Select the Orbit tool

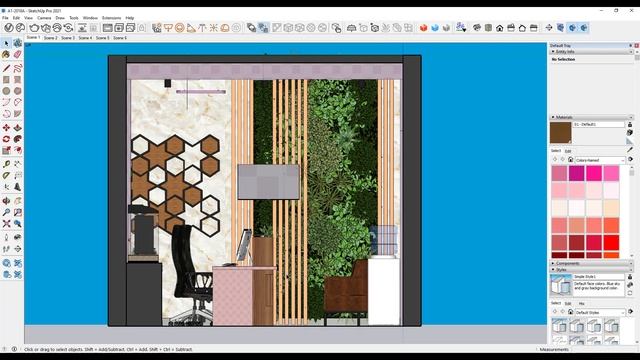[x=6, y=201]
